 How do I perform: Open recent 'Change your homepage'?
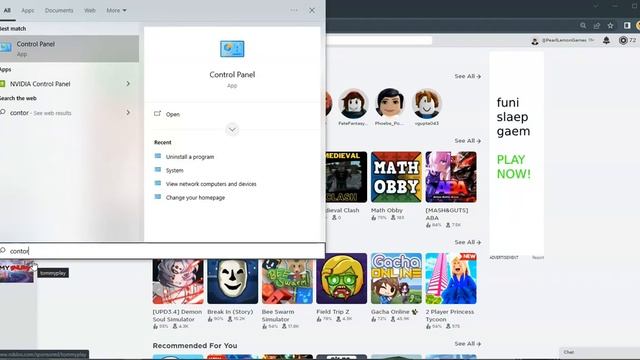pos(195,198)
